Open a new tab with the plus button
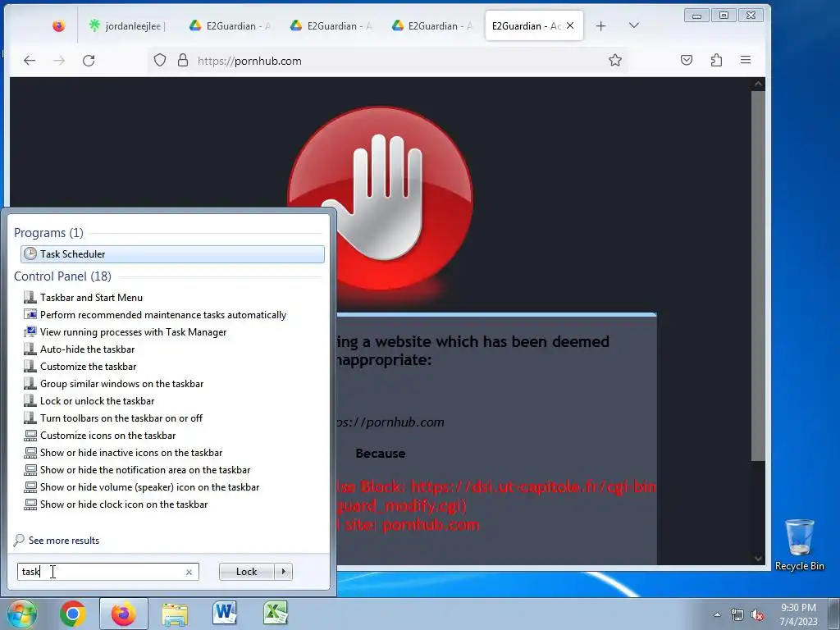This screenshot has height=630, width=840. [601, 25]
